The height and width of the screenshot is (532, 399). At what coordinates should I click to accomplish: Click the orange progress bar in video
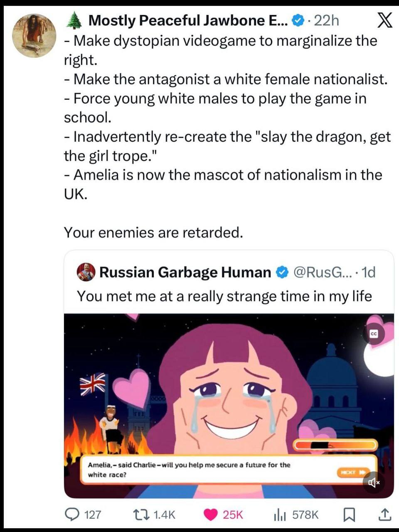[x=335, y=445]
